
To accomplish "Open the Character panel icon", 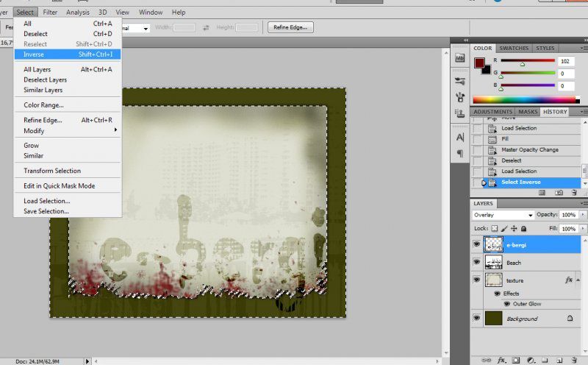I will 460,137.
